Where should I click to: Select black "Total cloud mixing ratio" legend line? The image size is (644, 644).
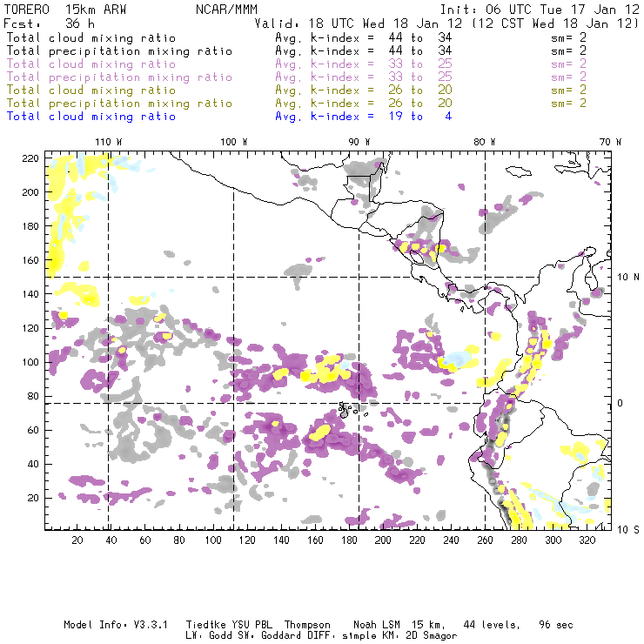point(91,37)
